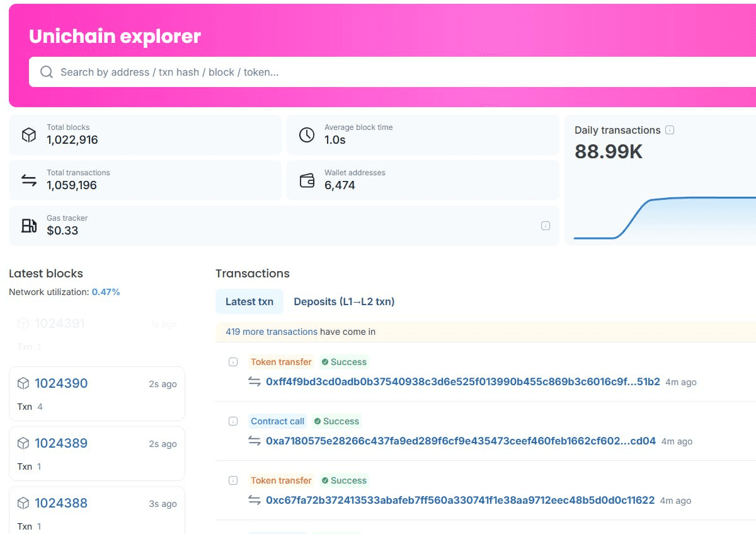Open transaction hash starting 0xff4f9bd3
Screen dimensions: 756x534
(x=463, y=381)
